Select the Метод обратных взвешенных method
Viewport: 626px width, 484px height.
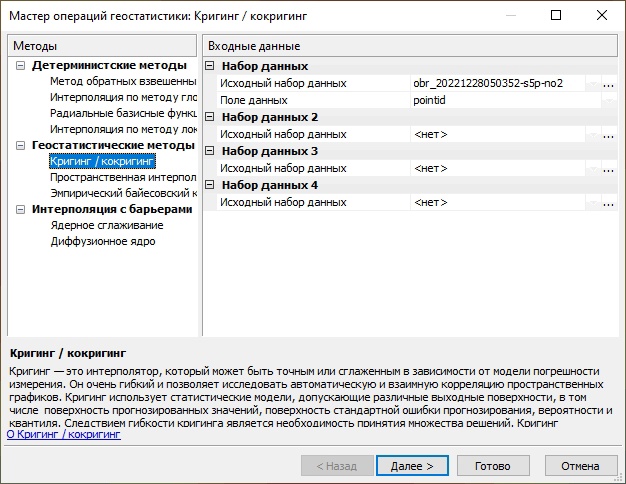click(x=122, y=81)
